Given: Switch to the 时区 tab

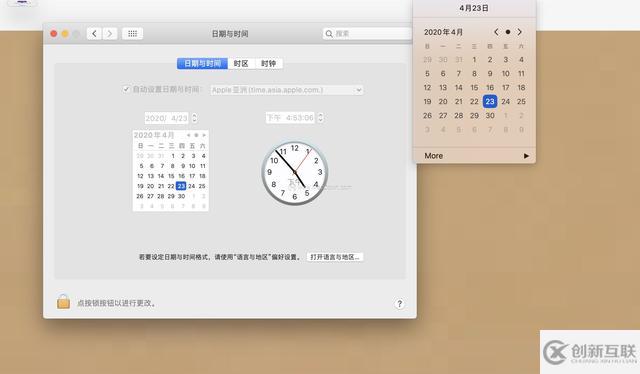Looking at the screenshot, I should pos(241,63).
